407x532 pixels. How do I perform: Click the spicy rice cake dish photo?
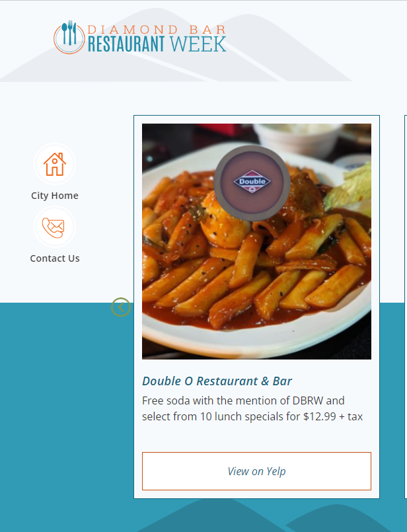(257, 241)
